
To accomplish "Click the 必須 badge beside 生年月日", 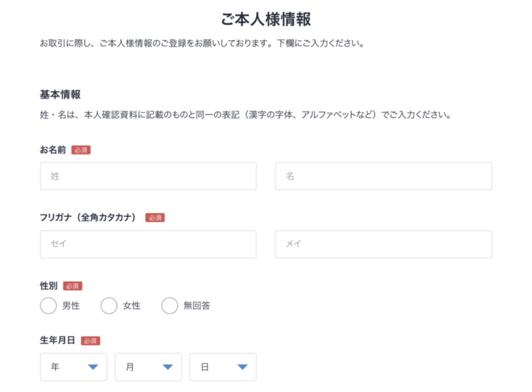I will coord(90,341).
